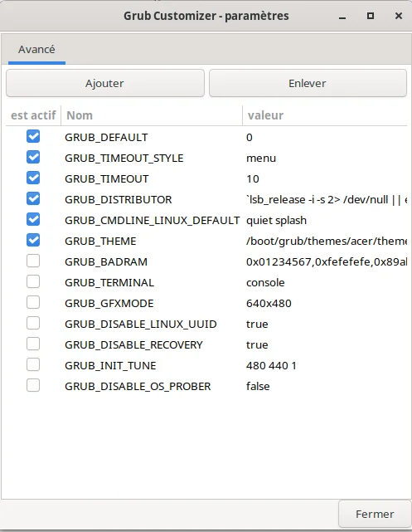Disable GRUB_CMDLINE_LINUX_DEFAULT checkbox
This screenshot has height=532, width=412.
pyautogui.click(x=33, y=219)
